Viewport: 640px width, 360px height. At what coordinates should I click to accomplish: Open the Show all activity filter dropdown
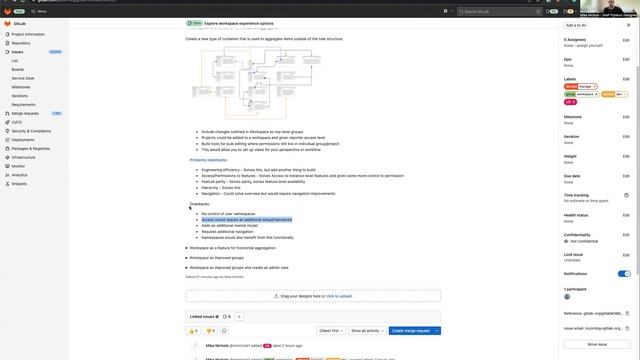click(x=367, y=331)
